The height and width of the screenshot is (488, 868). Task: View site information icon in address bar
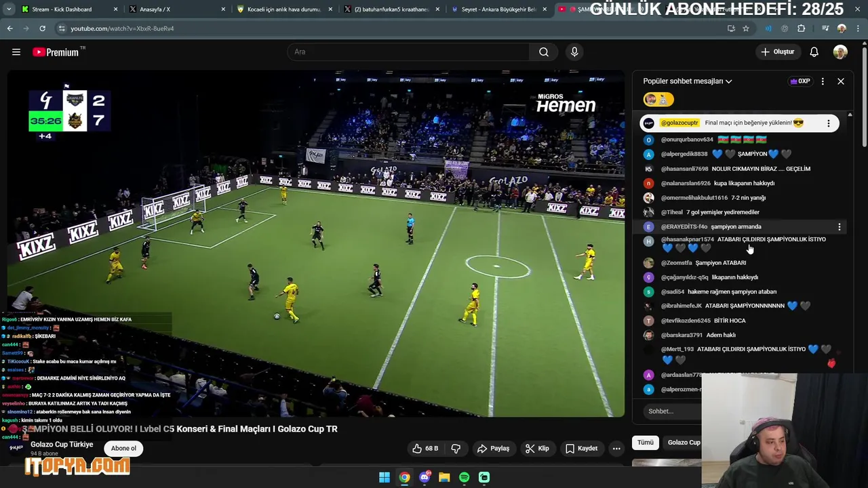(x=62, y=28)
